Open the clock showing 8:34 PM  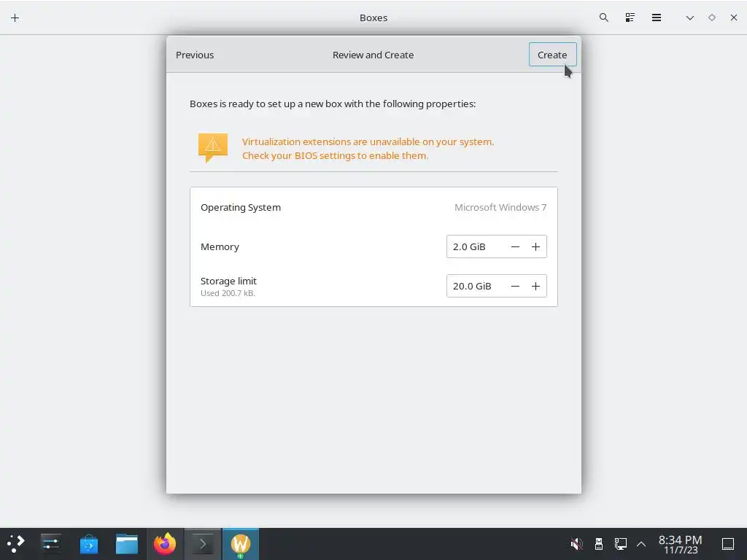pyautogui.click(x=681, y=544)
